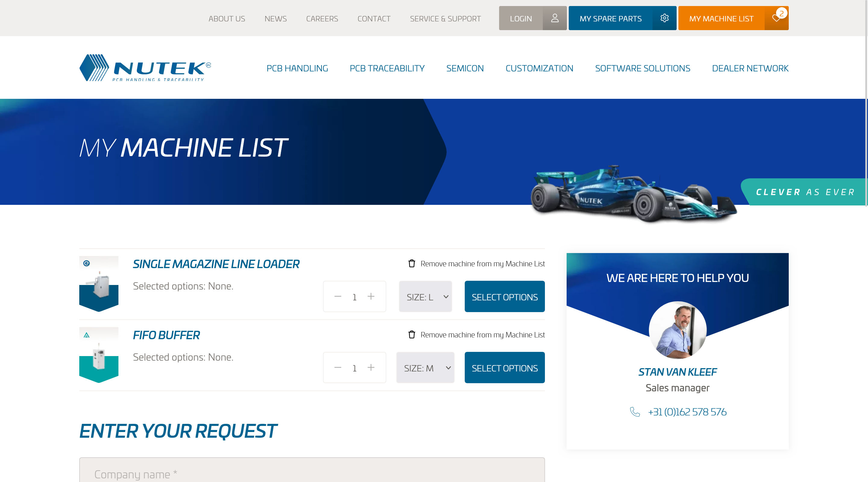Decrease FIFO Buffer quantity with minus
Image resolution: width=868 pixels, height=482 pixels.
(338, 368)
